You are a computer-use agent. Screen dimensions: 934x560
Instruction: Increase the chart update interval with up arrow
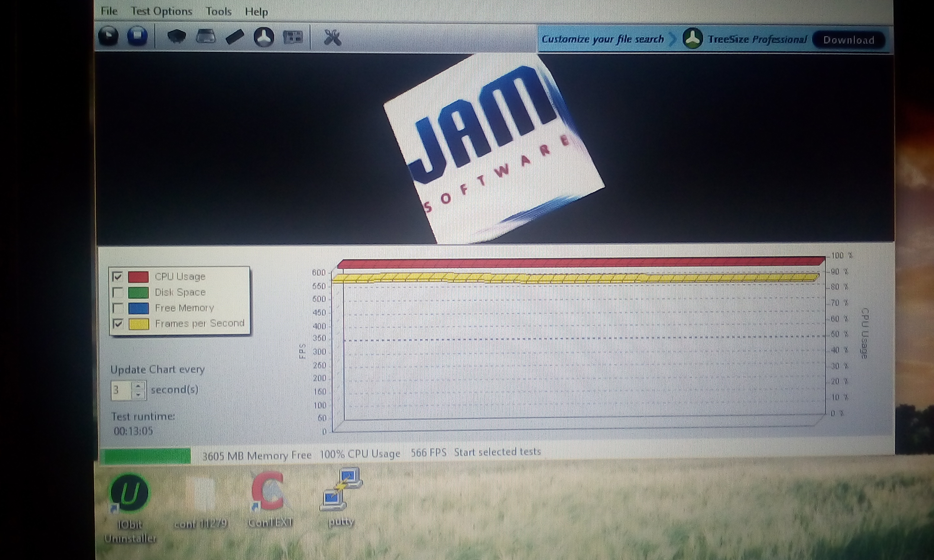(138, 386)
